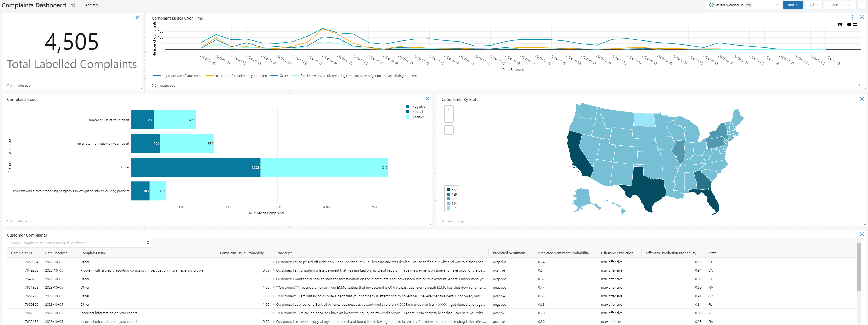Download chart as PNG camera icon
868x325 pixels.
pos(840,24)
